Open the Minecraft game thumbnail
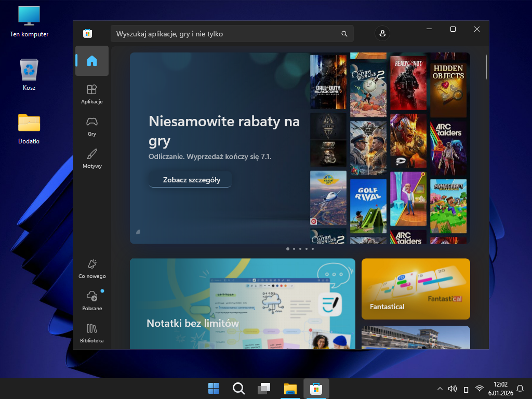532x399 pixels. tap(448, 206)
